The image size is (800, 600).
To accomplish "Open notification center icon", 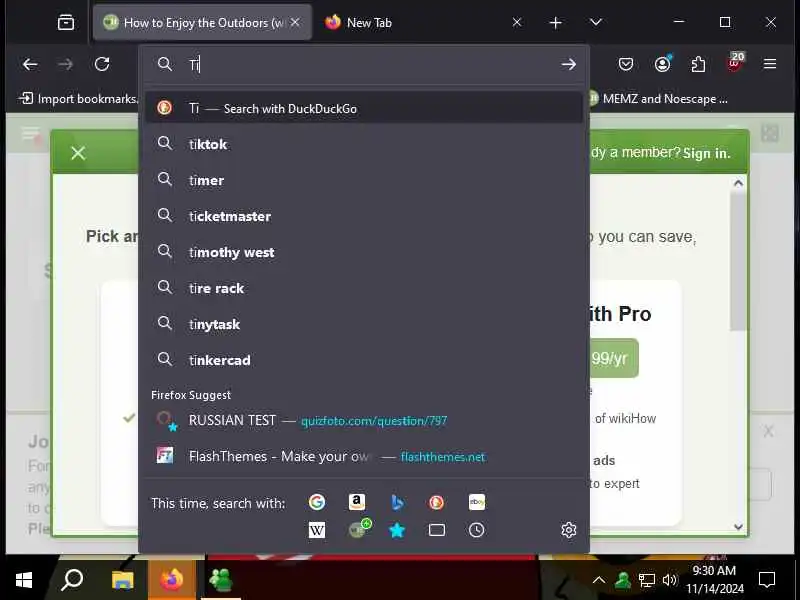I will (767, 580).
